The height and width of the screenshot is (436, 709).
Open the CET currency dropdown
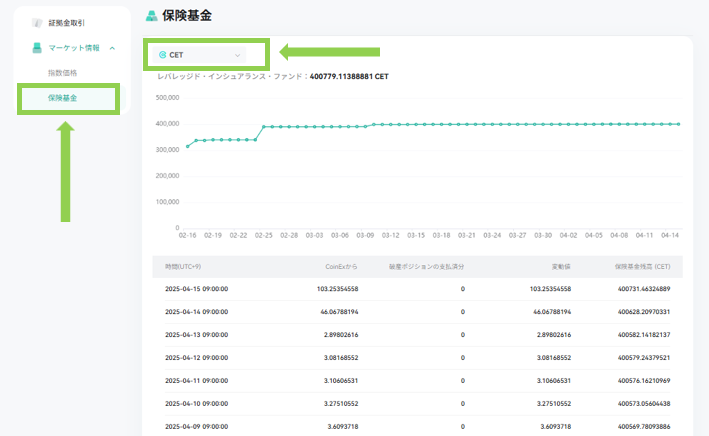coord(199,55)
